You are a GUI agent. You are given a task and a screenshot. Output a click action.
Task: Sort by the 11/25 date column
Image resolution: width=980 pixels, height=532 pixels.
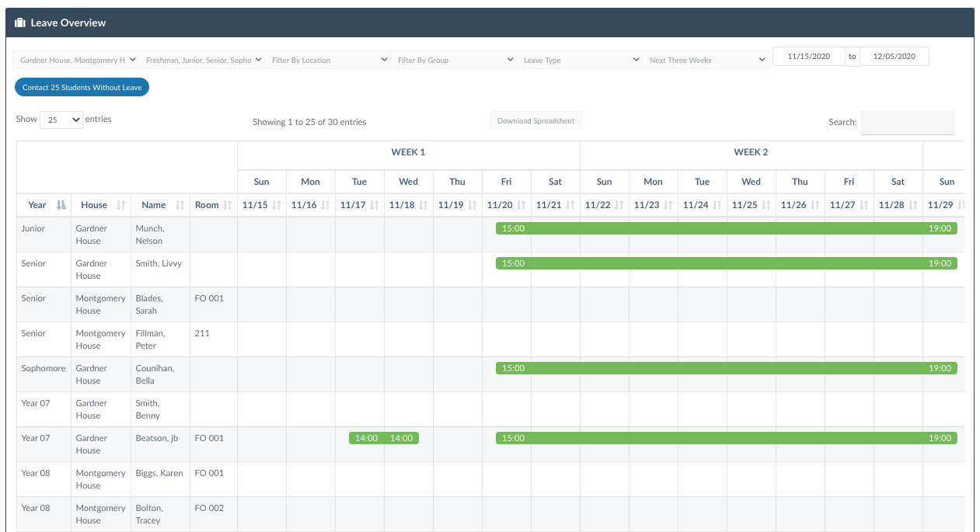coord(752,205)
